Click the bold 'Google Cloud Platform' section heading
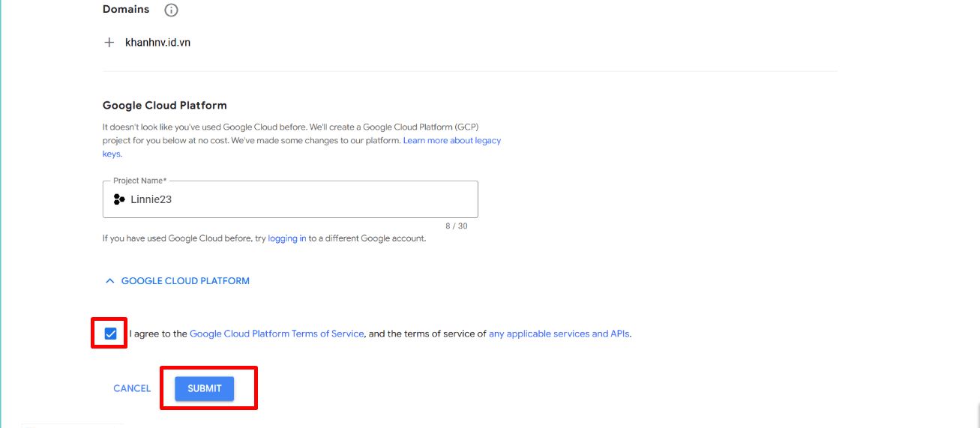Screen dimensions: 980x428 [164, 105]
